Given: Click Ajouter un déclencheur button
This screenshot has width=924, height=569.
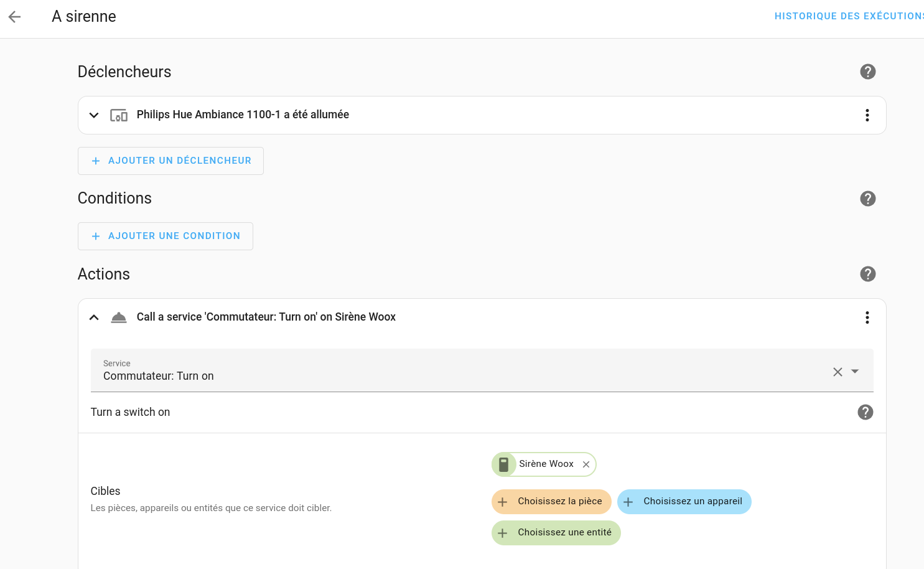Looking at the screenshot, I should (x=170, y=161).
